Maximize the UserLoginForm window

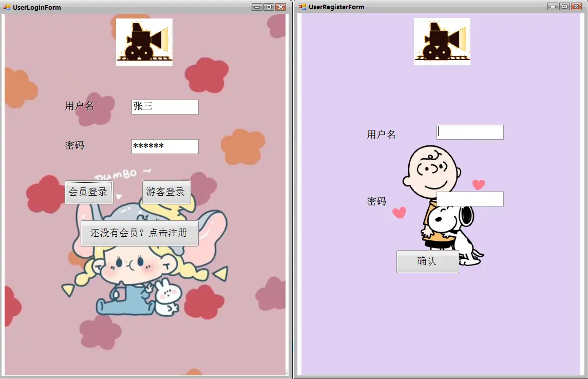click(x=269, y=7)
